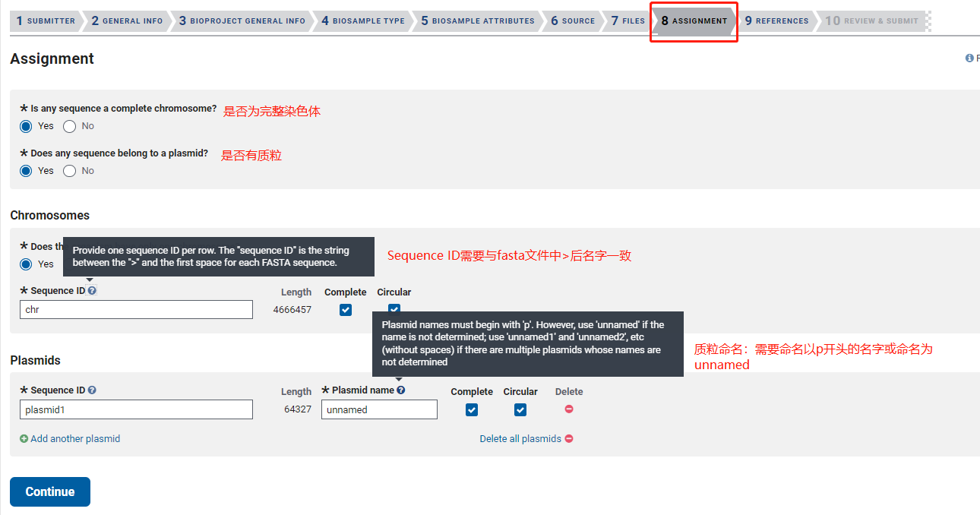Viewport: 980px width, 515px height.
Task: Select Yes for sequence belongs to plasmid
Action: 26,171
